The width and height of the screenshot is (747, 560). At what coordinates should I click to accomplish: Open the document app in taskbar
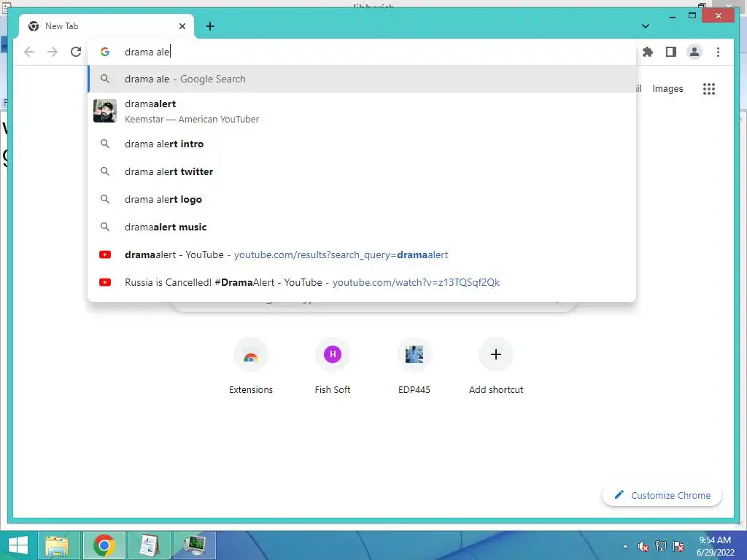pos(149,545)
